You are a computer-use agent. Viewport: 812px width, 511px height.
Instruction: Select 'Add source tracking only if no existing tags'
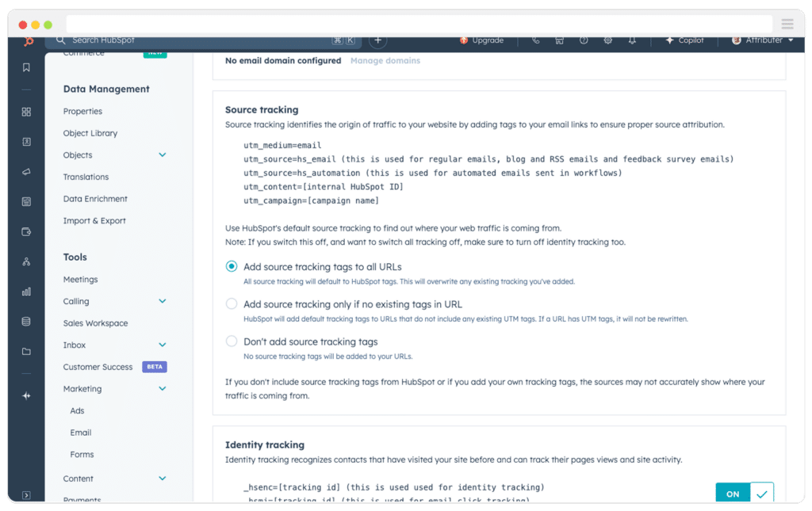click(232, 303)
